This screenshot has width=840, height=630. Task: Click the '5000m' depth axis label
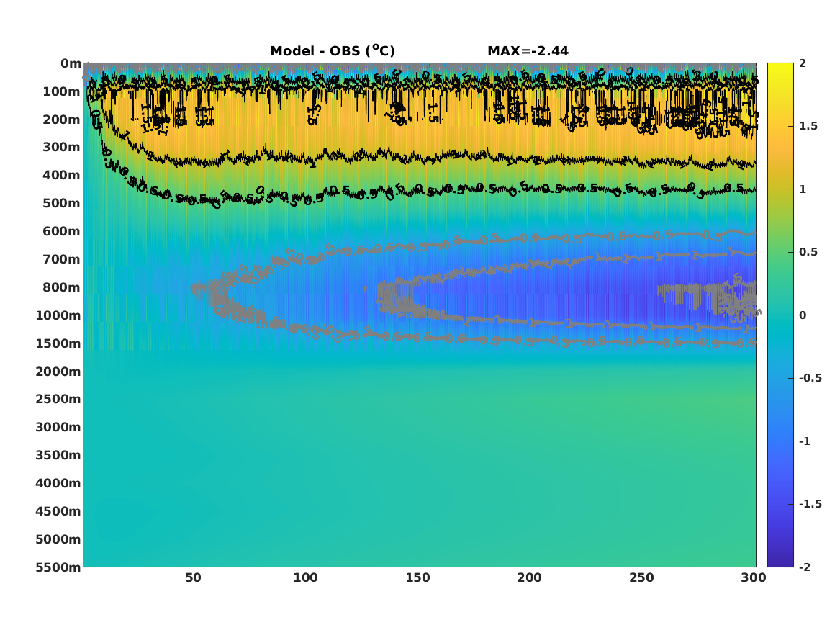pyautogui.click(x=58, y=539)
